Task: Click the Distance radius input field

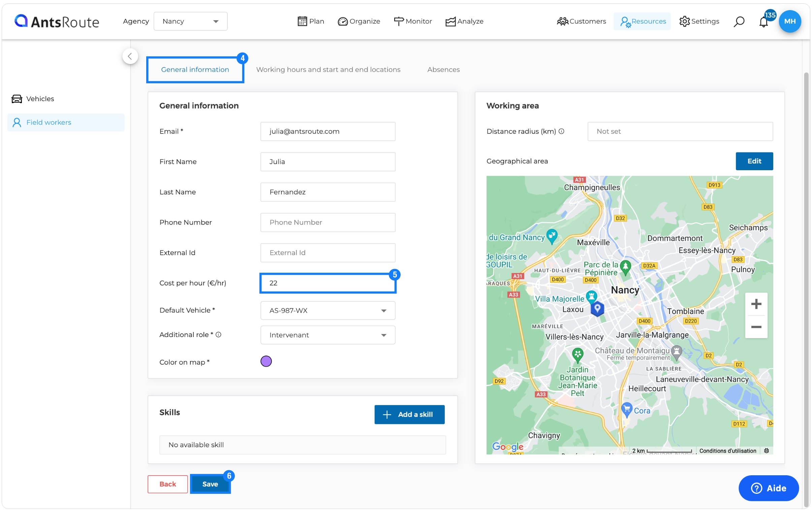Action: (x=681, y=131)
